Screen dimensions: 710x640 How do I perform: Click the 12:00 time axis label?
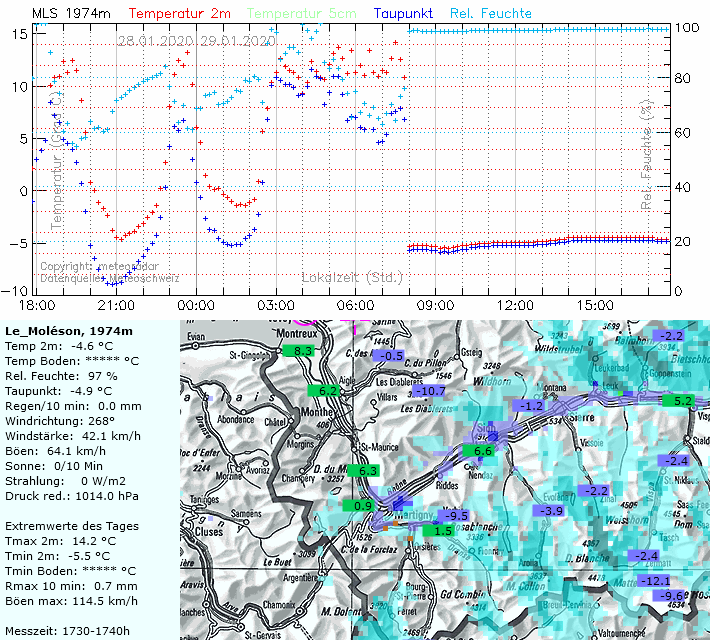click(515, 305)
